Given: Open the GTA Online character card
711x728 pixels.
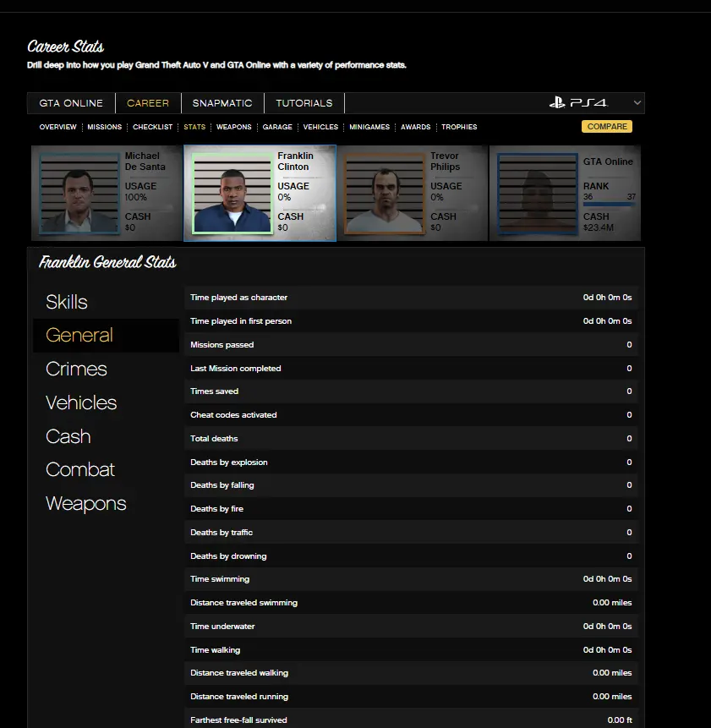Looking at the screenshot, I should [x=565, y=193].
